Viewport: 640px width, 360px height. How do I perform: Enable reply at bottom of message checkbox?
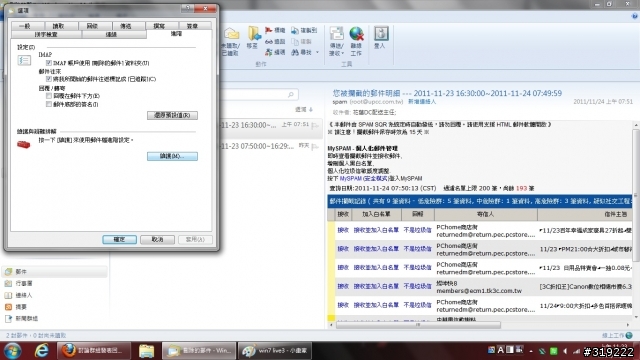click(49, 96)
